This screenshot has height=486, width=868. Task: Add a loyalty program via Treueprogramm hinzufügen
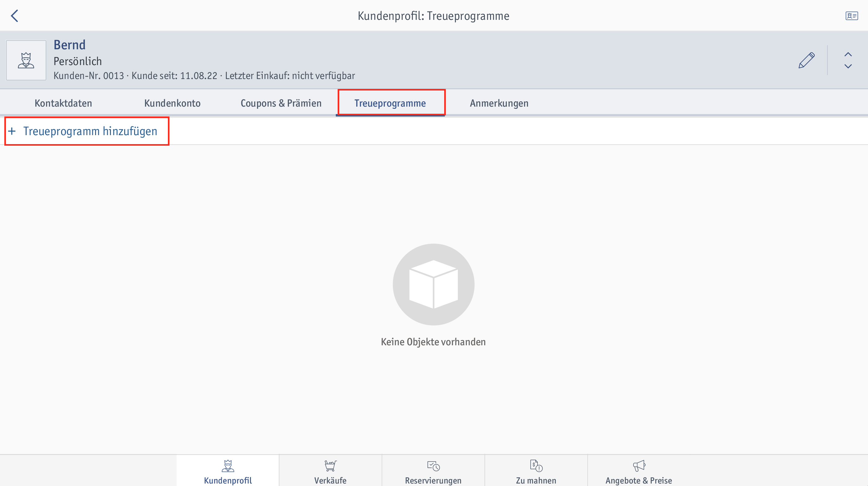coord(83,131)
